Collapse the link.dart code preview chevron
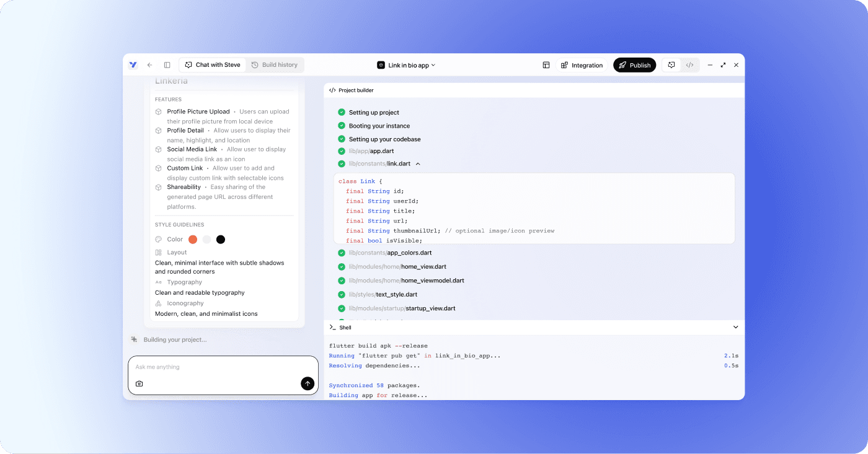The width and height of the screenshot is (868, 454). click(x=418, y=164)
